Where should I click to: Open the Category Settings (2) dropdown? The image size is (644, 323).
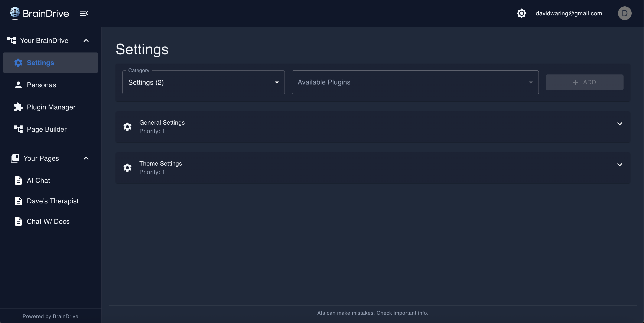coord(203,82)
